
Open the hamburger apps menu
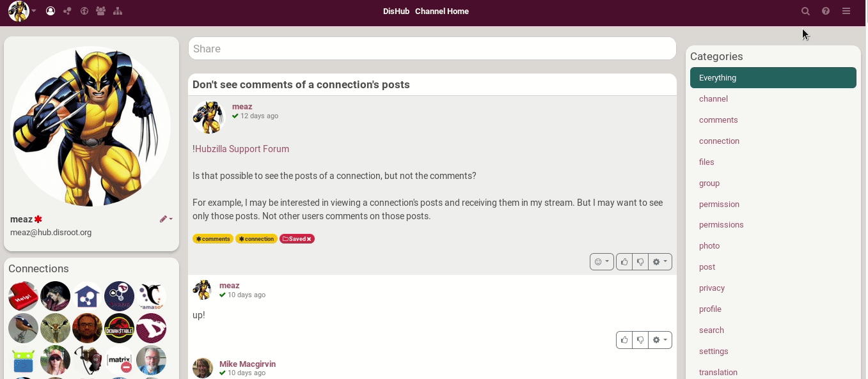[x=846, y=12]
